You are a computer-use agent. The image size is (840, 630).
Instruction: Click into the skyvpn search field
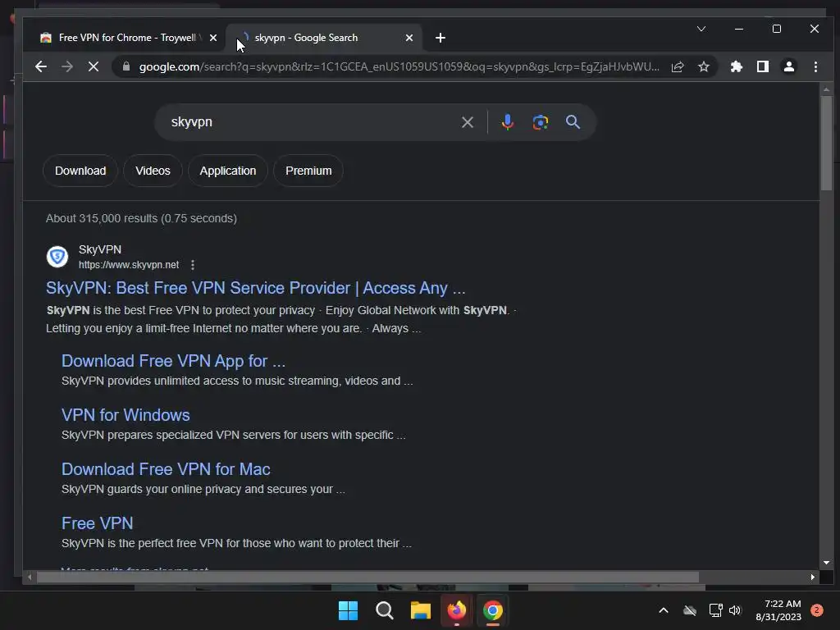click(311, 122)
